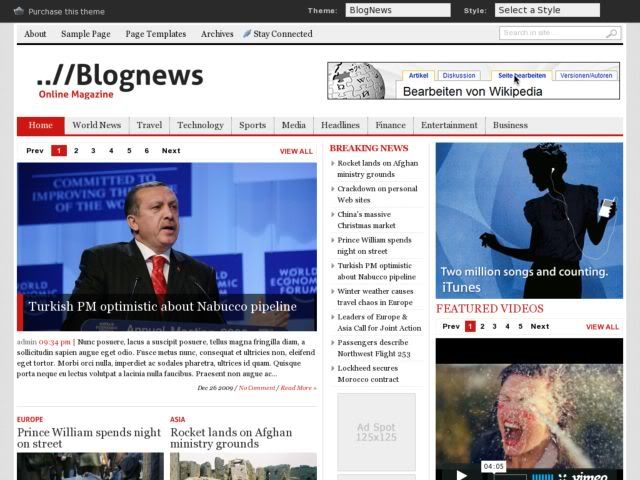Click the iTunes two million songs ad
This screenshot has height=480, width=640.
coord(529,220)
